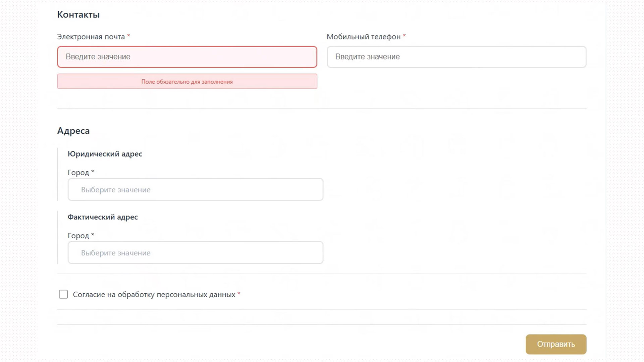The width and height of the screenshot is (644, 362).
Task: Click the Город label under Юридический адрес
Action: (78, 173)
